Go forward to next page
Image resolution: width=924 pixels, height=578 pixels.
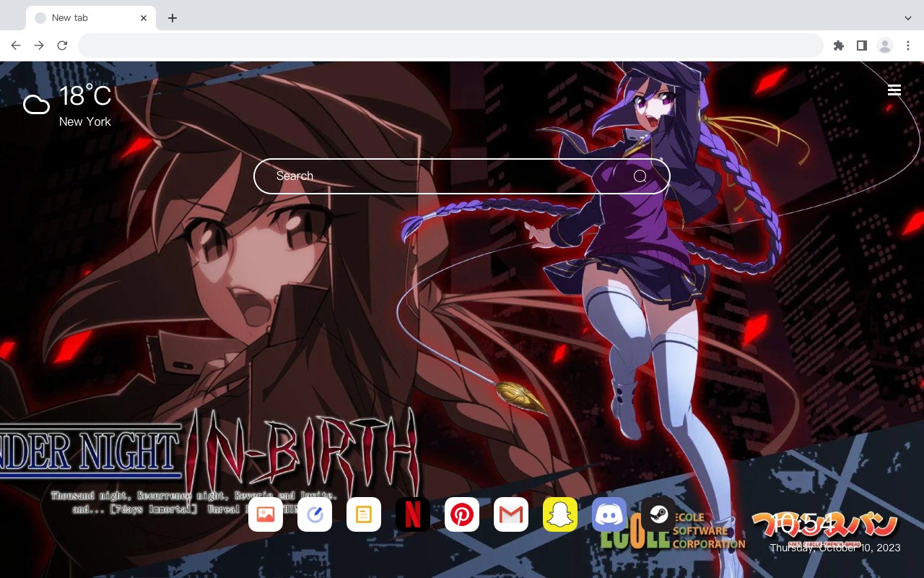click(x=39, y=46)
